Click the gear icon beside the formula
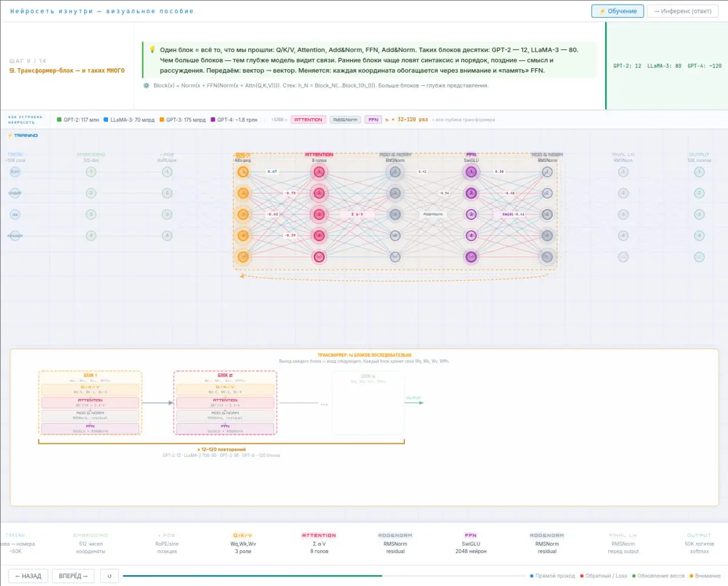The width and height of the screenshot is (728, 586). pos(146,86)
